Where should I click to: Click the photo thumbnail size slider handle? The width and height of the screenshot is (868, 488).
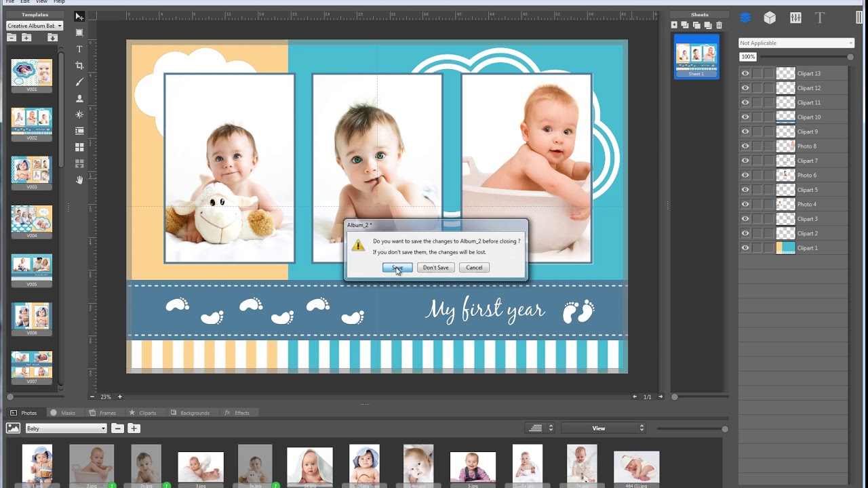tap(725, 428)
